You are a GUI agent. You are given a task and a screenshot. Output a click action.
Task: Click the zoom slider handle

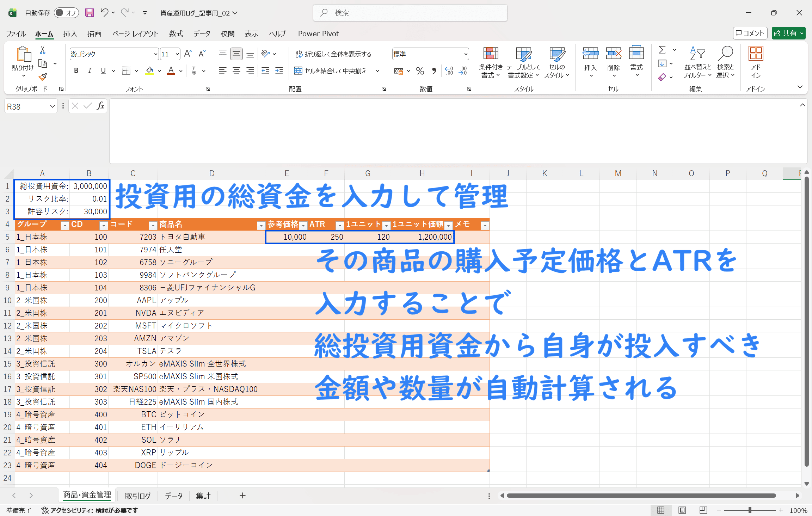pyautogui.click(x=750, y=510)
